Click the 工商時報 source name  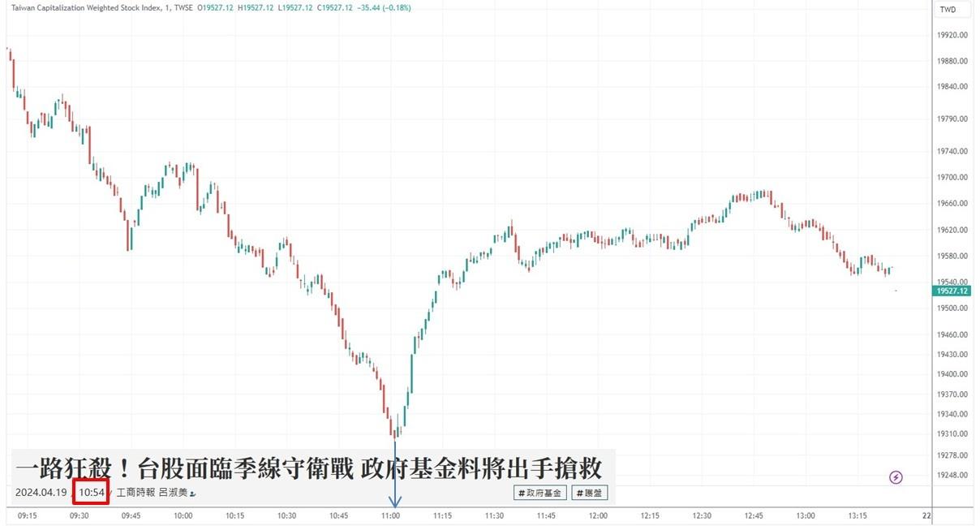135,493
